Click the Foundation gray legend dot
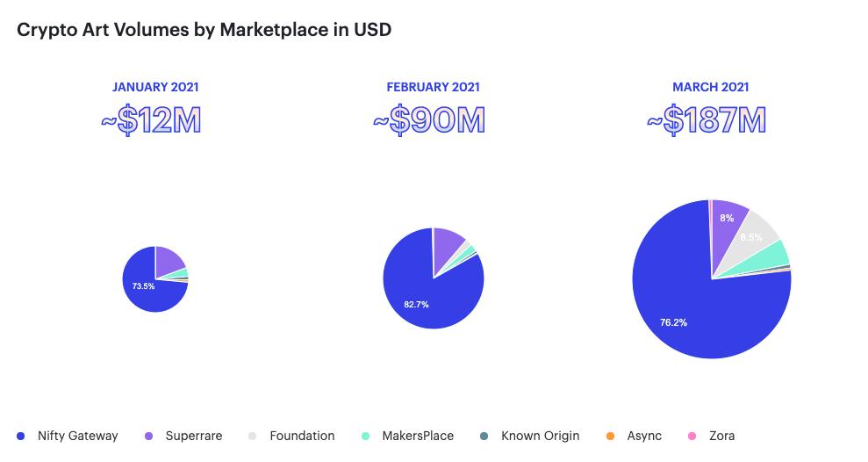 pos(253,436)
